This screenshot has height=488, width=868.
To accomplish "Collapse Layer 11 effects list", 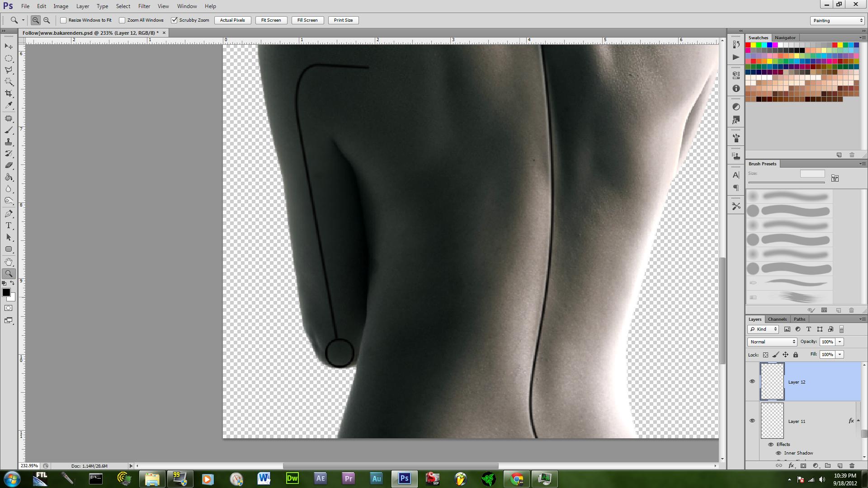I will [x=858, y=421].
